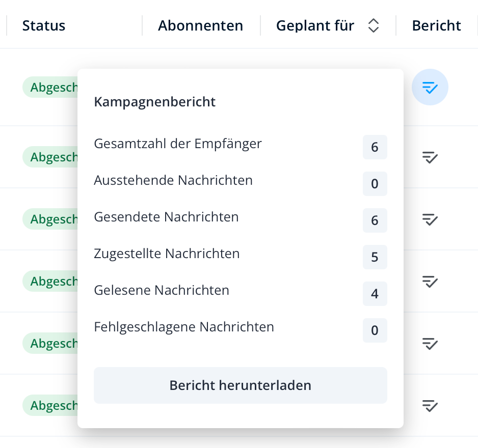This screenshot has height=448, width=478.
Task: Sort by Geplant für column arrows
Action: coord(374,26)
